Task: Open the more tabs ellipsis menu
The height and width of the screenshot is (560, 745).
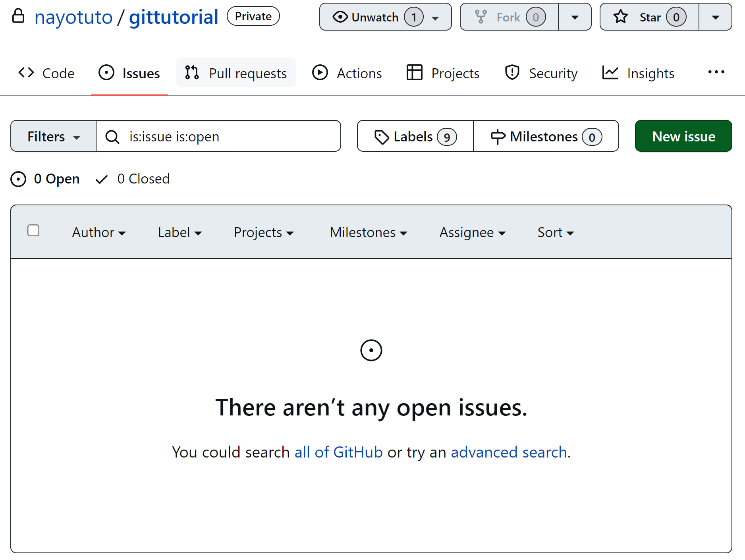Action: (716, 72)
